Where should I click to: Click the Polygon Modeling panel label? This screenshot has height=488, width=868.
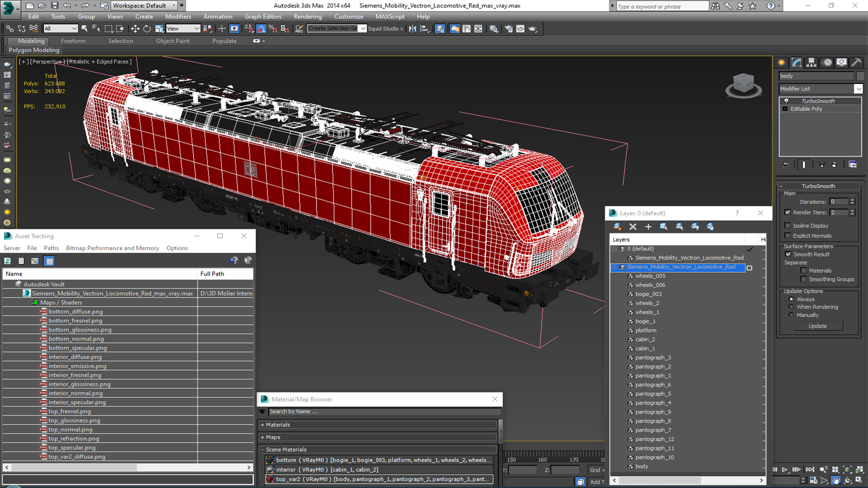pyautogui.click(x=34, y=50)
